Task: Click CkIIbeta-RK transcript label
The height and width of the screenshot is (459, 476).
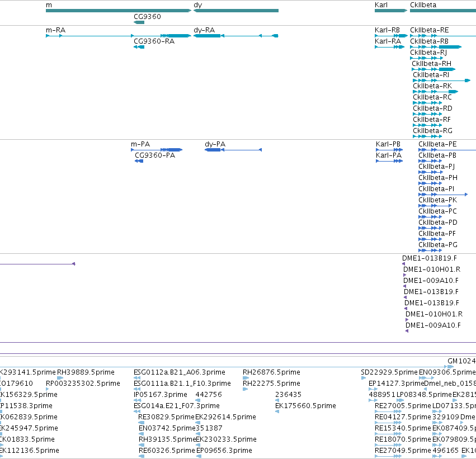Action: pyautogui.click(x=432, y=86)
